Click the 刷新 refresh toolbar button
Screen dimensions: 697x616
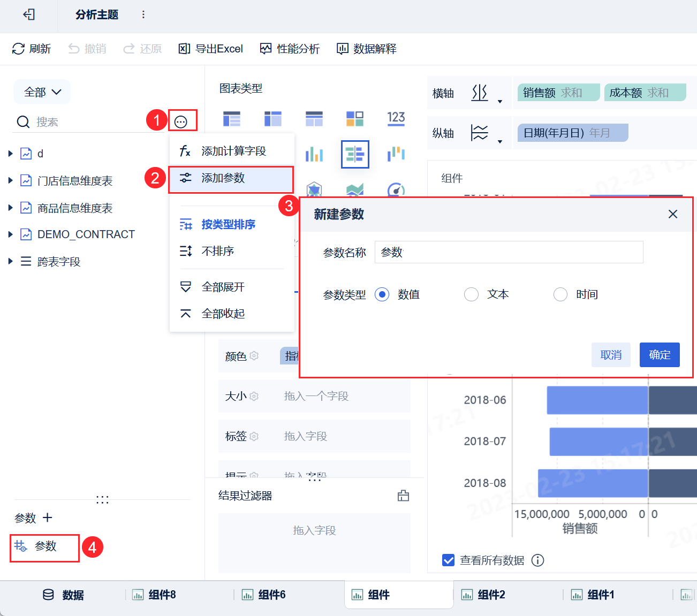(32, 49)
